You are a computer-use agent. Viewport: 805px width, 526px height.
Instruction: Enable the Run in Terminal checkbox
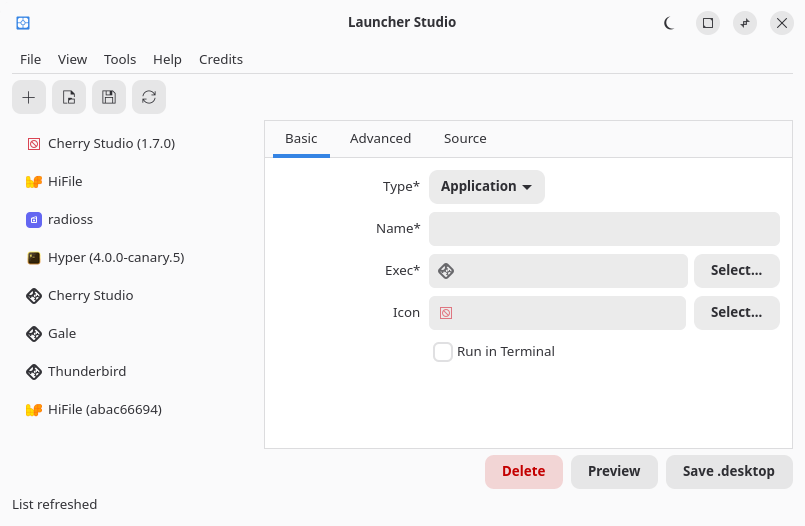coord(443,352)
